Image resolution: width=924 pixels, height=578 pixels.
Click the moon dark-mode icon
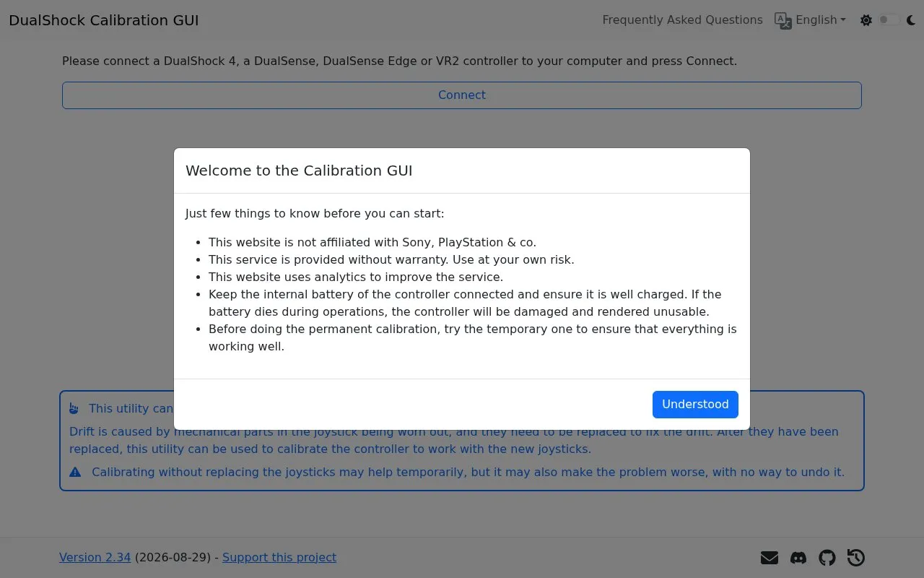(911, 20)
